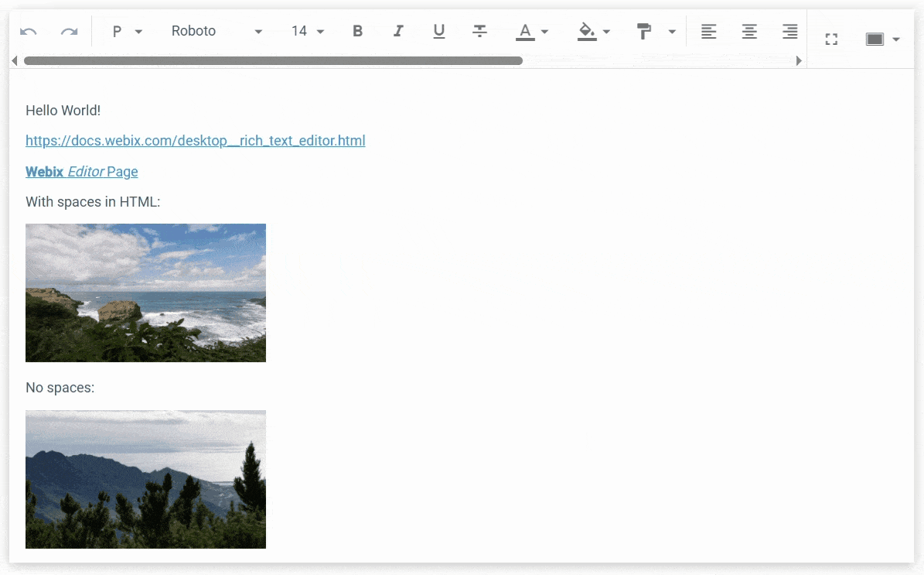Center align the text
This screenshot has height=575, width=924.
click(x=749, y=31)
